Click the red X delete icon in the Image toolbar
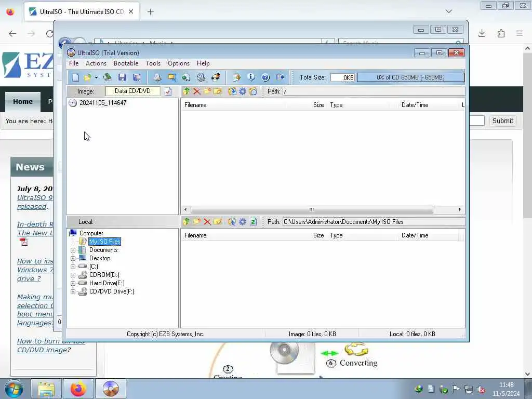The width and height of the screenshot is (532, 399). point(197,91)
